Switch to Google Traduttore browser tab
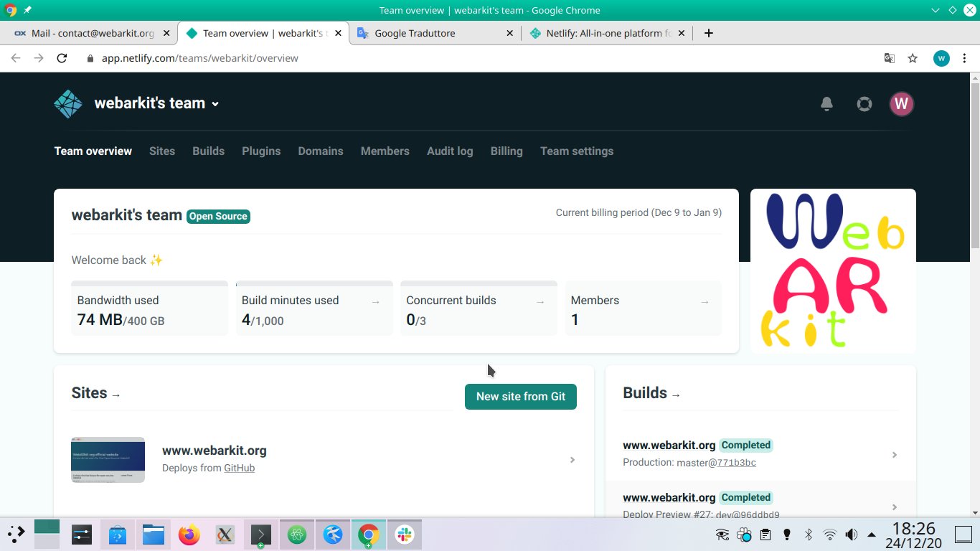980x551 pixels. point(435,33)
